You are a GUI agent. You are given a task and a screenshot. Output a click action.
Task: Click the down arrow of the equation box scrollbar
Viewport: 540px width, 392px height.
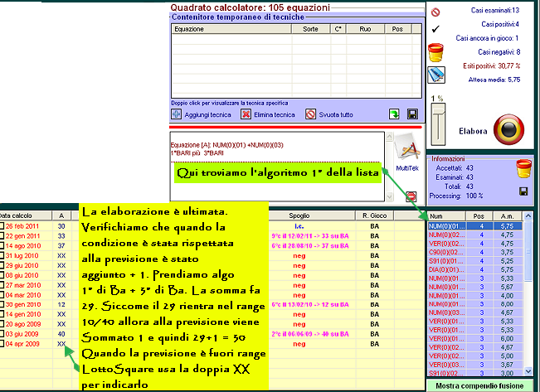tap(389, 197)
